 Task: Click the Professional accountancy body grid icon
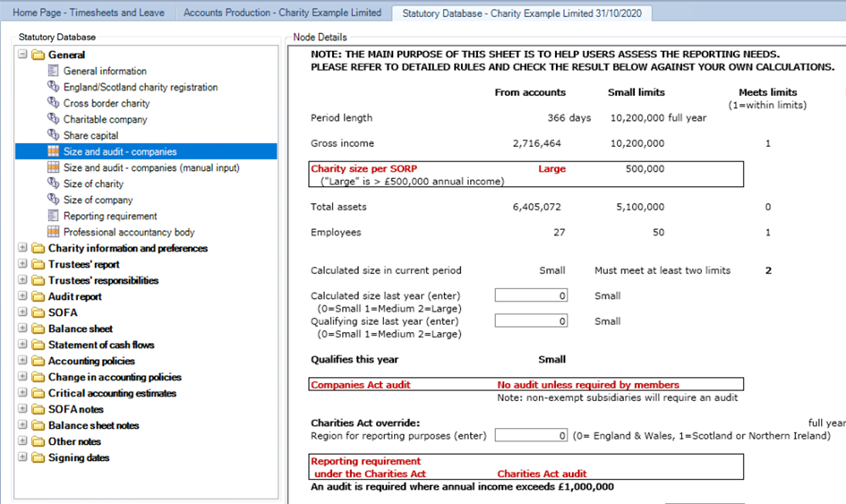pyautogui.click(x=53, y=232)
